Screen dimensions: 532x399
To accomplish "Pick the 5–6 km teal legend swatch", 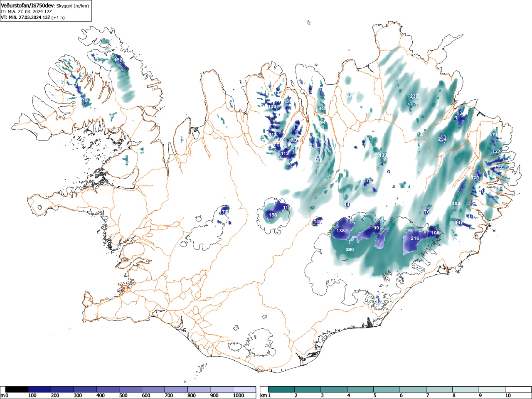I will (387, 389).
